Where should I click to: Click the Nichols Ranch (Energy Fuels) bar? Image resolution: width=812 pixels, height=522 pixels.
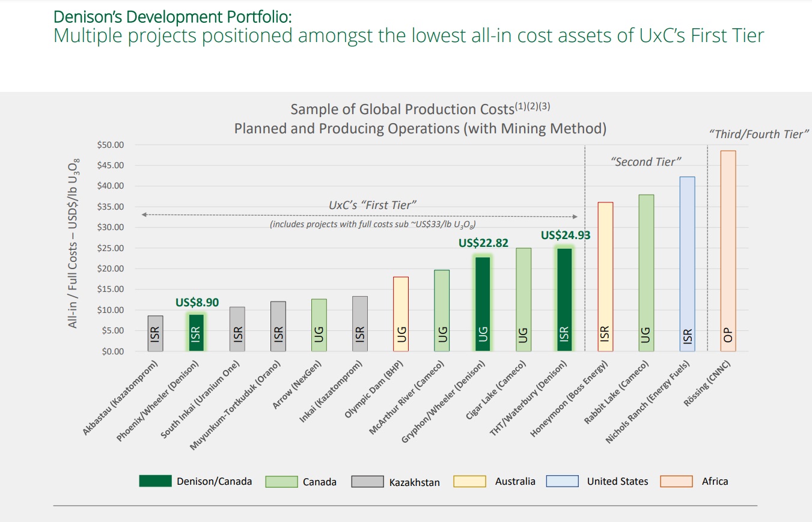coord(687,264)
